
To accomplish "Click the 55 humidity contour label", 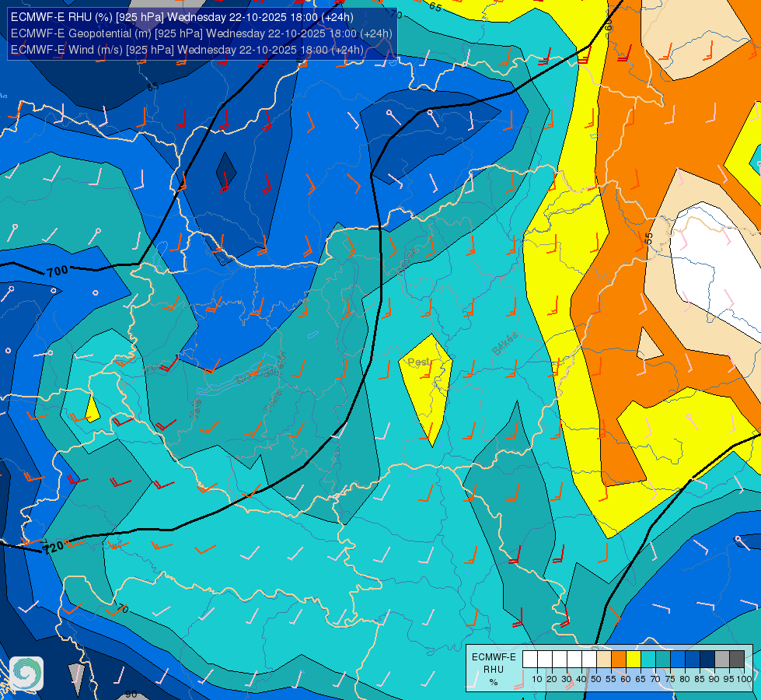I will 649,239.
